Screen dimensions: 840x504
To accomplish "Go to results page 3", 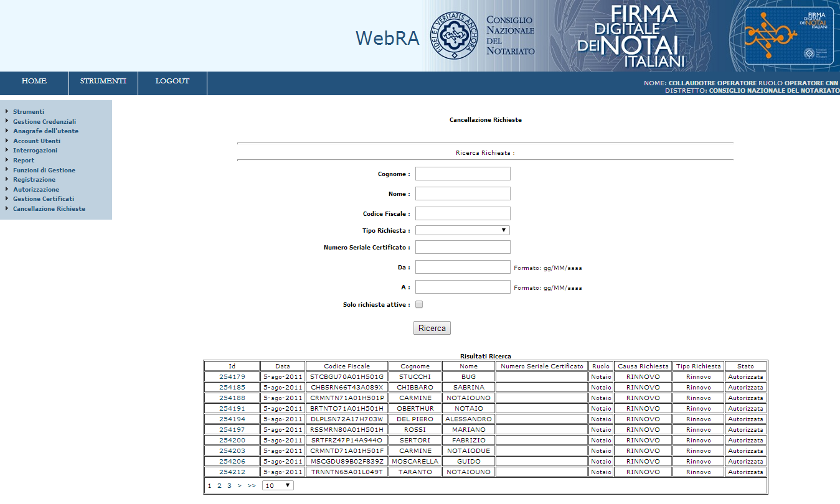I will pyautogui.click(x=229, y=485).
